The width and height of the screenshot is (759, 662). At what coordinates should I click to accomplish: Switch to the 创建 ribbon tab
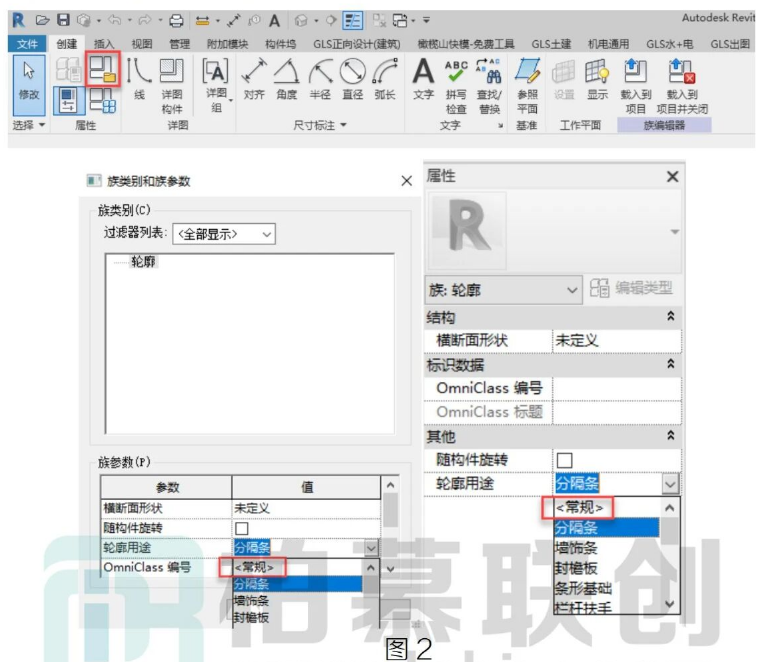pos(67,44)
